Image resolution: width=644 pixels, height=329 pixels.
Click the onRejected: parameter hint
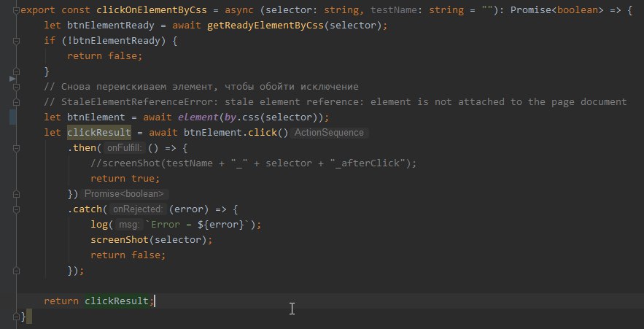[138, 209]
